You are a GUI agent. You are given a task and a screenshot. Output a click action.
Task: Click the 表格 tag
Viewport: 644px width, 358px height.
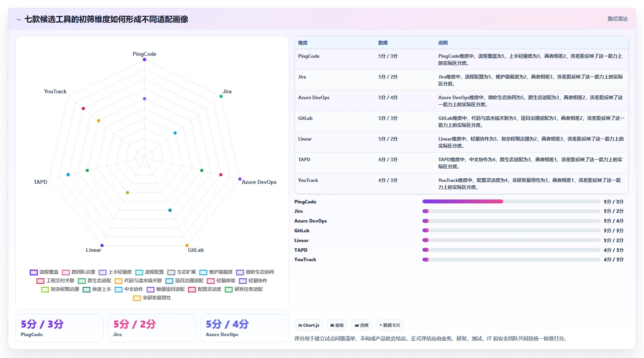(337, 325)
